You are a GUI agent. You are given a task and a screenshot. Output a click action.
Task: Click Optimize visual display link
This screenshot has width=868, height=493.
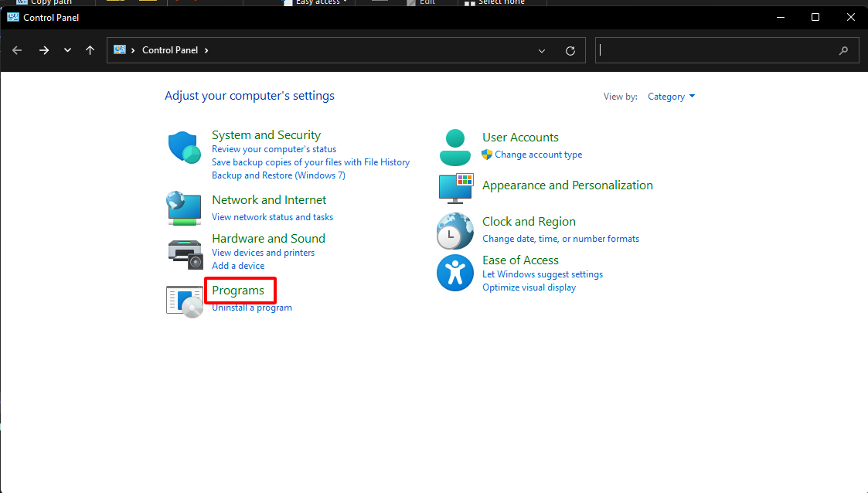(x=529, y=287)
